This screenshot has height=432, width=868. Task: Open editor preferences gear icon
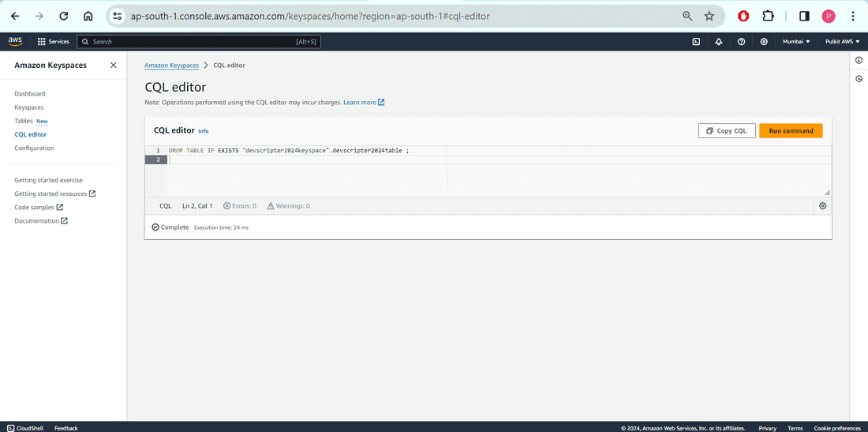[x=822, y=206]
